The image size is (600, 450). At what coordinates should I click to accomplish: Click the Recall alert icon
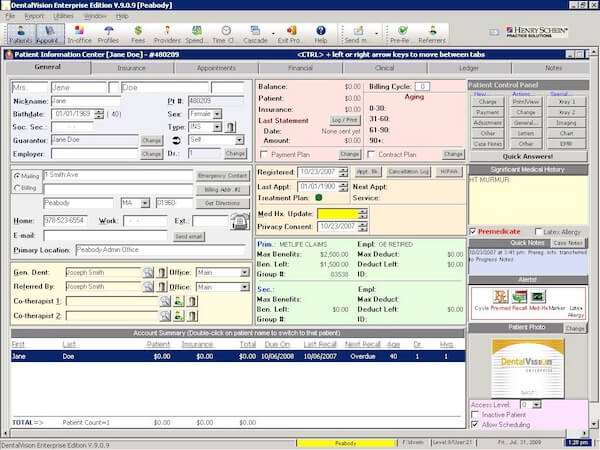[x=519, y=297]
